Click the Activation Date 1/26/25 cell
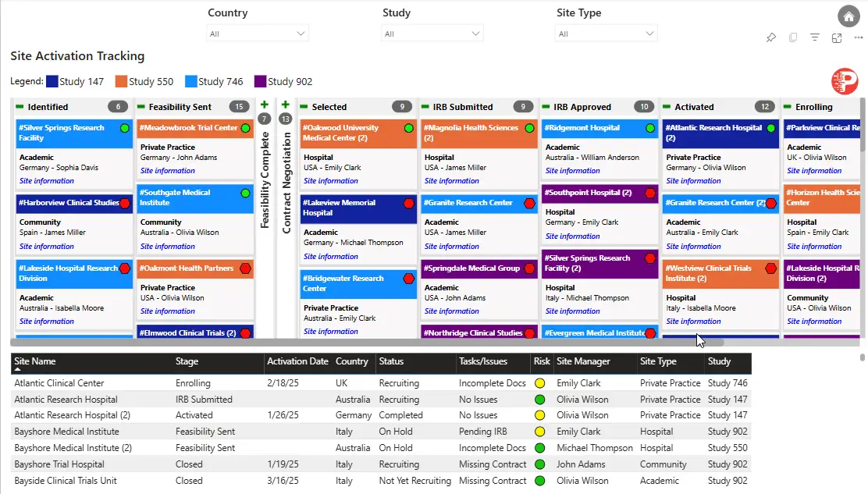 click(x=283, y=415)
